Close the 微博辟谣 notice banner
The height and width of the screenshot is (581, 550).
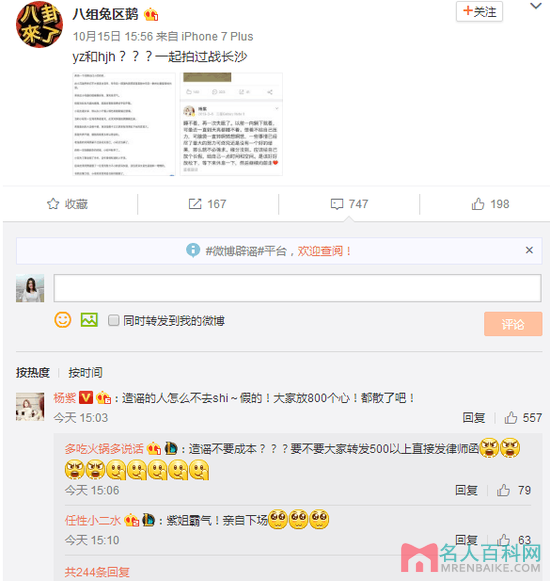(x=529, y=250)
